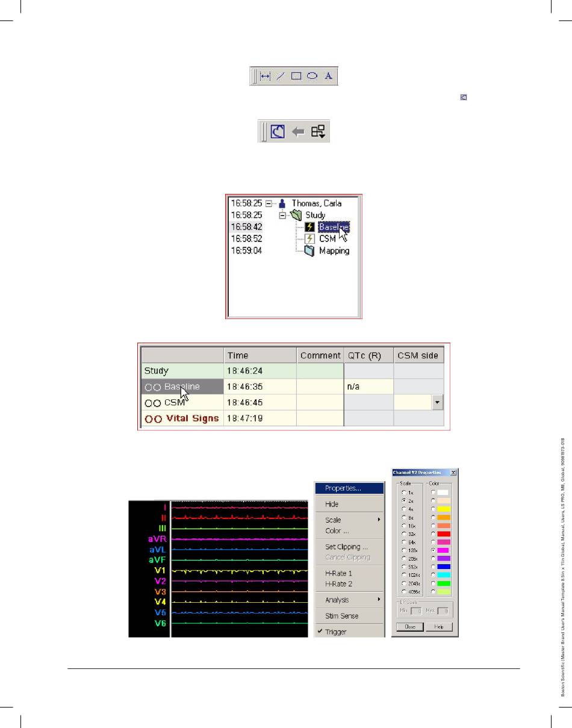
Task: Click the heart image icon in toolbar
Action: (x=278, y=131)
